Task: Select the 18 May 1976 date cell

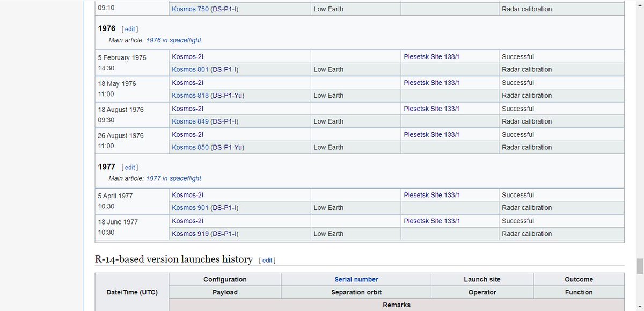Action: (x=132, y=89)
